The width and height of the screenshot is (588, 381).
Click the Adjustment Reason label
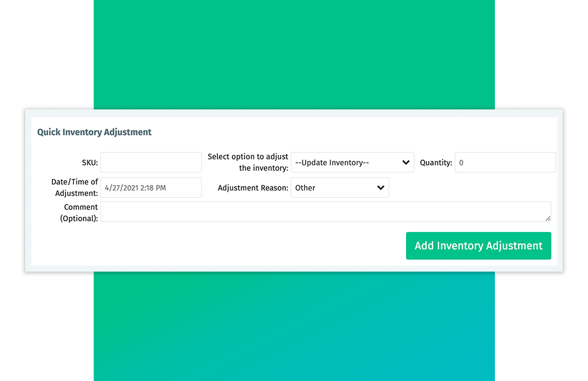(253, 187)
